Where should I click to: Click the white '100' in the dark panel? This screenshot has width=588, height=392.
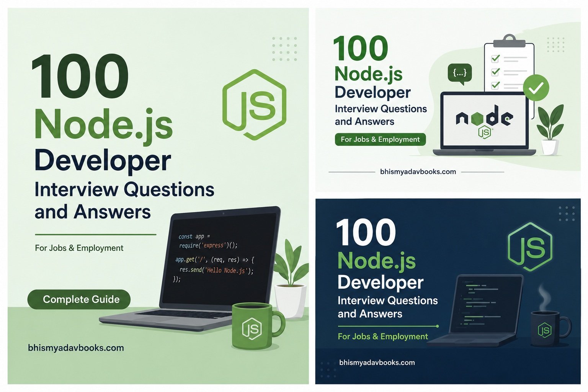[366, 232]
